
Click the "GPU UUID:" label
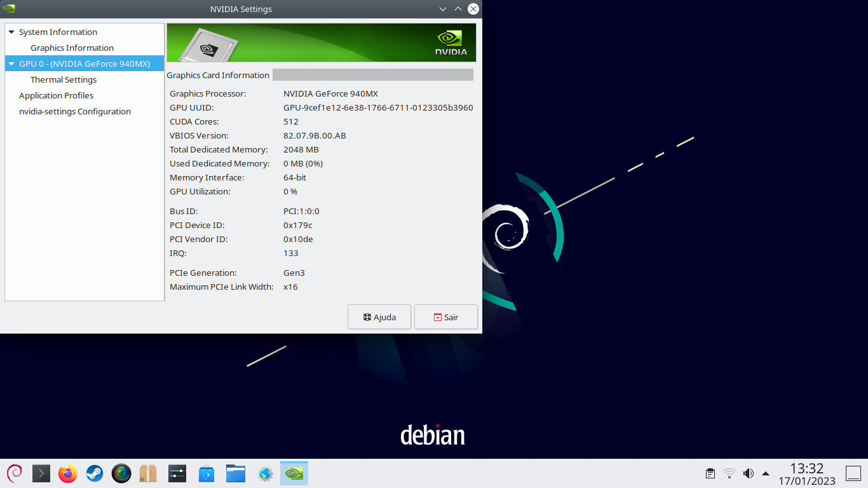192,107
